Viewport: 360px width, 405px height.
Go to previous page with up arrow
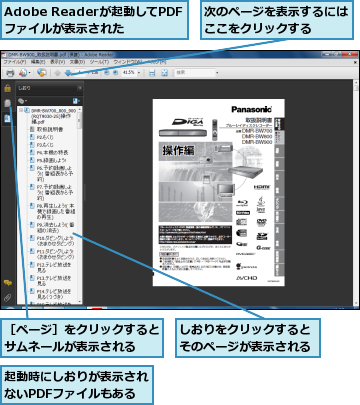tap(58, 73)
